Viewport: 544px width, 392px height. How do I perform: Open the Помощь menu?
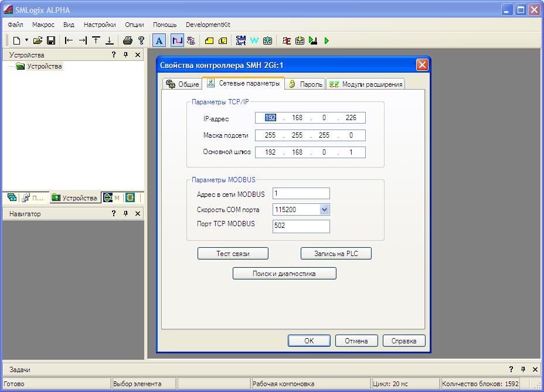click(165, 25)
